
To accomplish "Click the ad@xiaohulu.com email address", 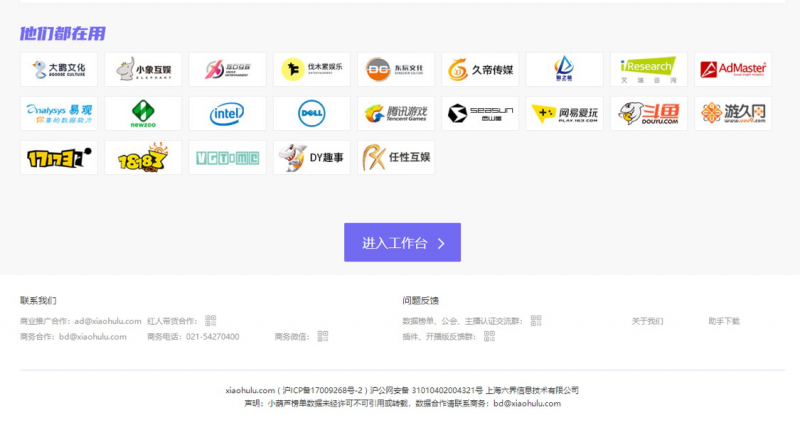I will [x=108, y=321].
